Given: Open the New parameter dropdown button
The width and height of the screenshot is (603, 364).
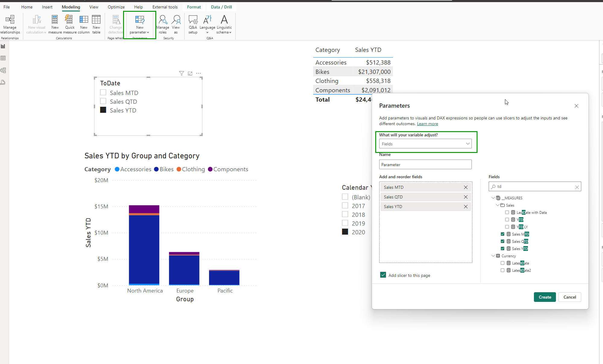Looking at the screenshot, I should (x=140, y=25).
